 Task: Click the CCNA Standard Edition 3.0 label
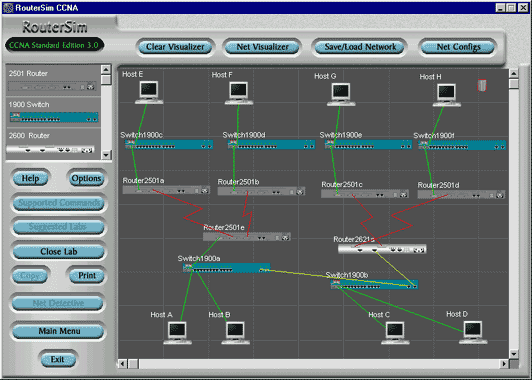[54, 45]
